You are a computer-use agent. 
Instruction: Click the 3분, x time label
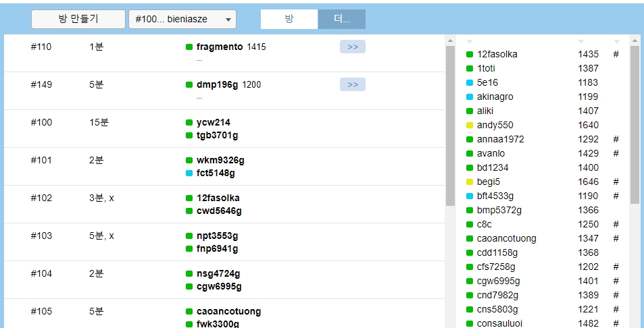tap(102, 198)
